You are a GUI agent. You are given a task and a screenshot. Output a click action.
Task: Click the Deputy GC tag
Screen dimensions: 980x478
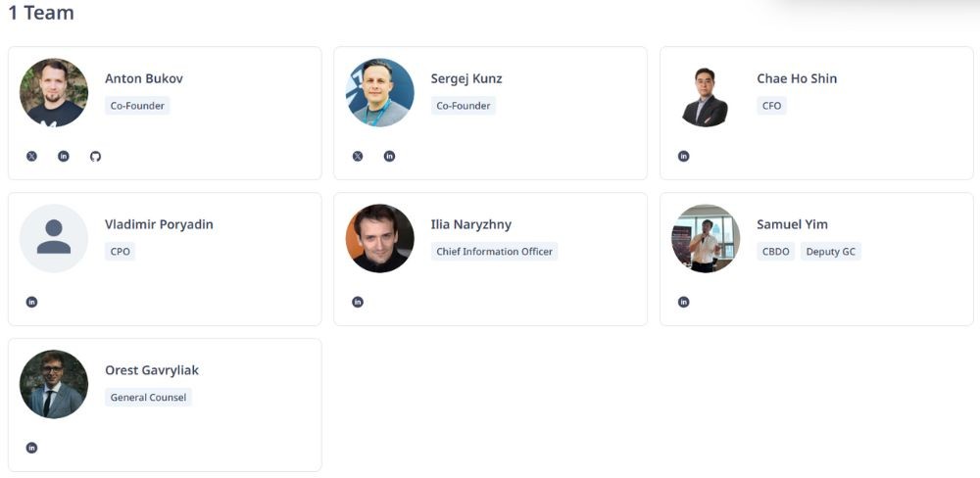point(830,252)
